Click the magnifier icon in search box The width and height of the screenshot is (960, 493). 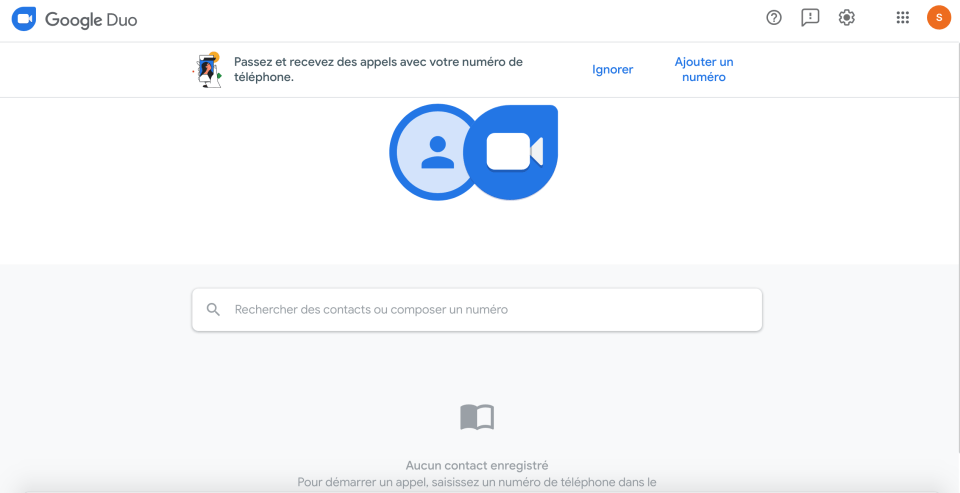coord(213,310)
